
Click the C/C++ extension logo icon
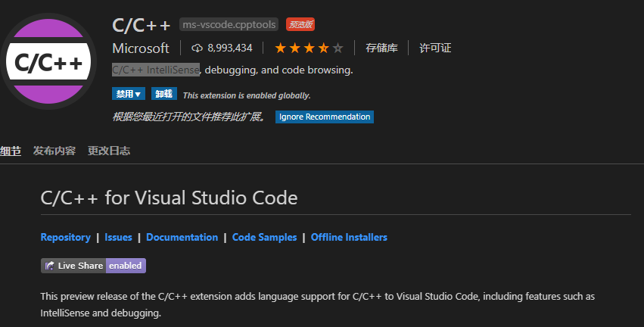pyautogui.click(x=48, y=61)
